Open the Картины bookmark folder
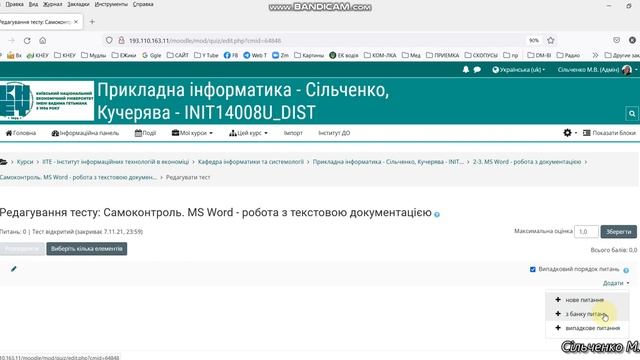Image resolution: width=640 pixels, height=360 pixels. (309, 55)
